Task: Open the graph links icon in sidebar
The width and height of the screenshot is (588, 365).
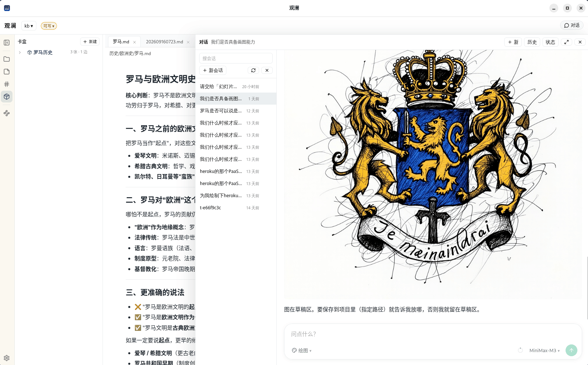Action: (7, 113)
